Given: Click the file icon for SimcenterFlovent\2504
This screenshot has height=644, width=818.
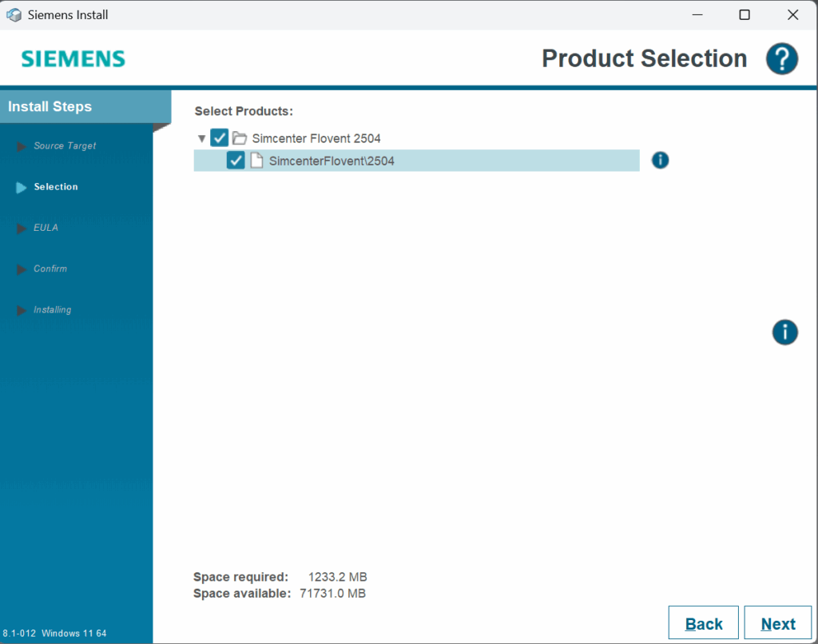Looking at the screenshot, I should tap(256, 161).
